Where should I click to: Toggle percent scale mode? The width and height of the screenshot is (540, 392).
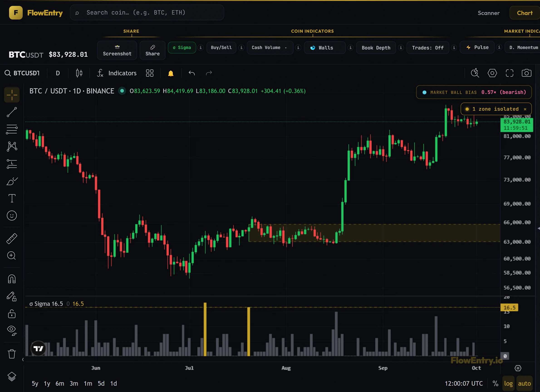pos(496,383)
